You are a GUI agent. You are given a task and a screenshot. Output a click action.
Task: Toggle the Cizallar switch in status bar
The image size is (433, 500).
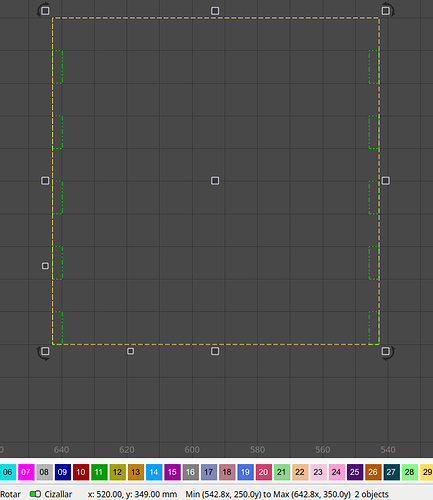(x=35, y=494)
